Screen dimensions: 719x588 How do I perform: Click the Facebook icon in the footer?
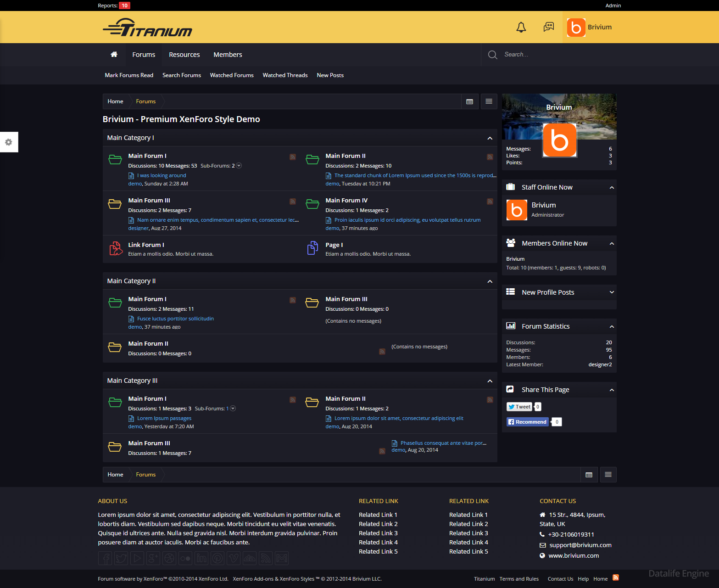click(x=105, y=558)
